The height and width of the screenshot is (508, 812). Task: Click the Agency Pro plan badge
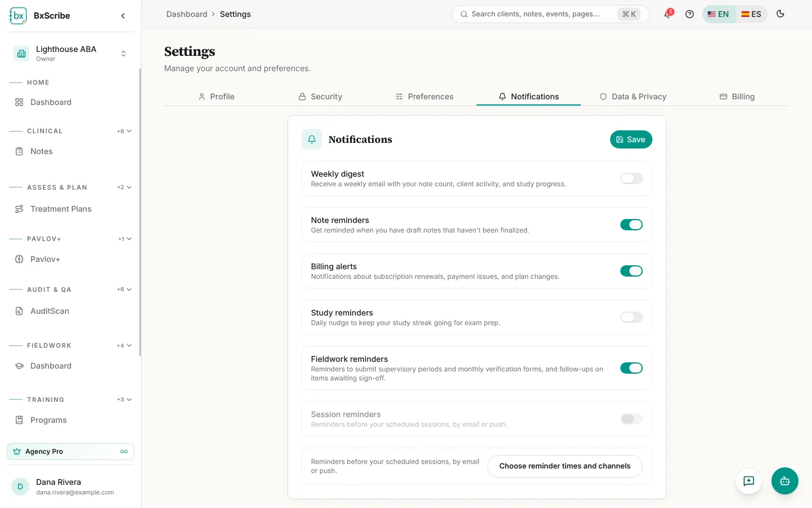(70, 452)
